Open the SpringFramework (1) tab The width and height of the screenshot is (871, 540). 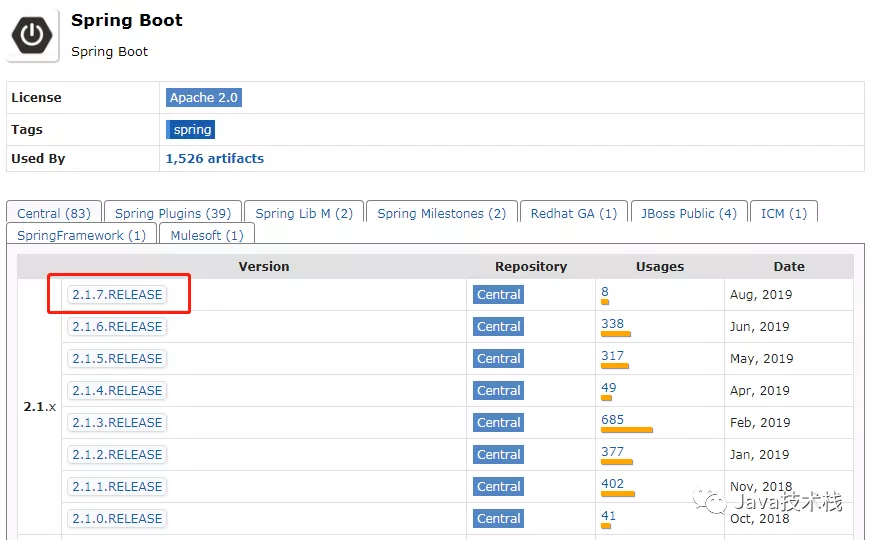(81, 235)
